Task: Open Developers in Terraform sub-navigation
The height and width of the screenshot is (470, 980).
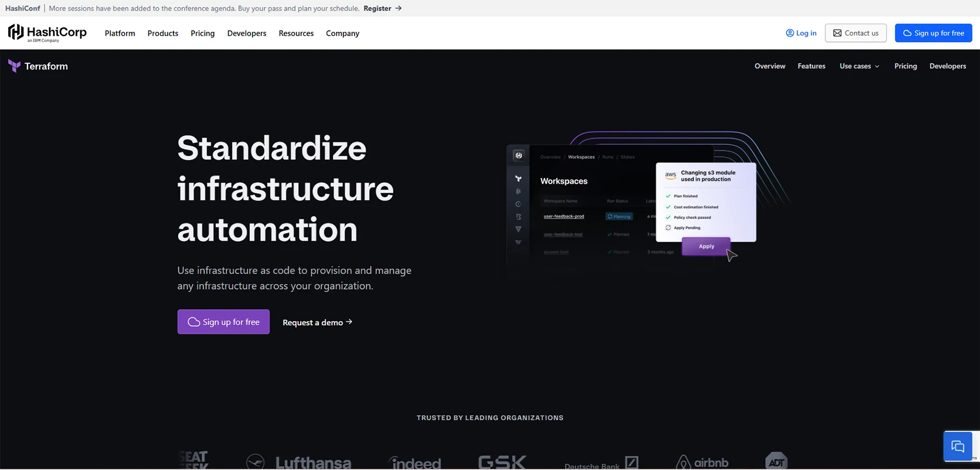Action: pyautogui.click(x=948, y=66)
